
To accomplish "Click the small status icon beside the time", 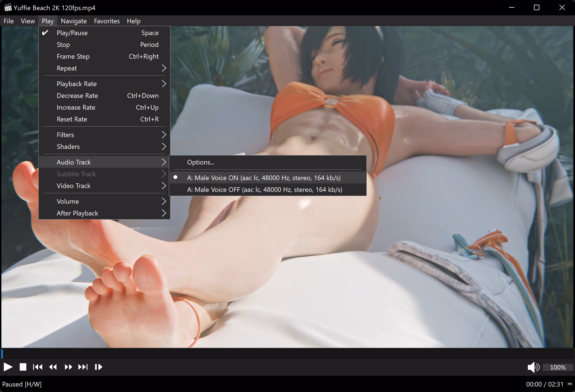I will point(570,384).
